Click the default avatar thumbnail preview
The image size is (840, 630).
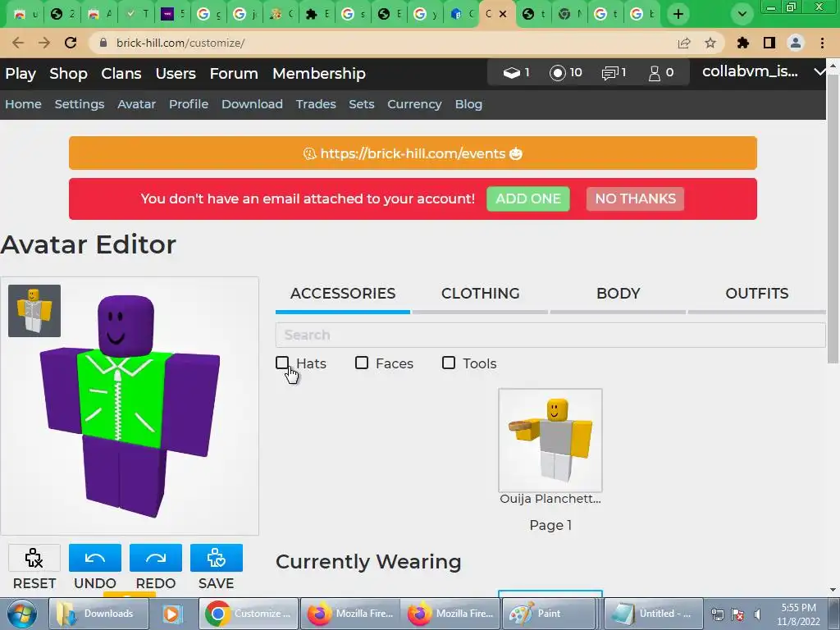click(34, 311)
